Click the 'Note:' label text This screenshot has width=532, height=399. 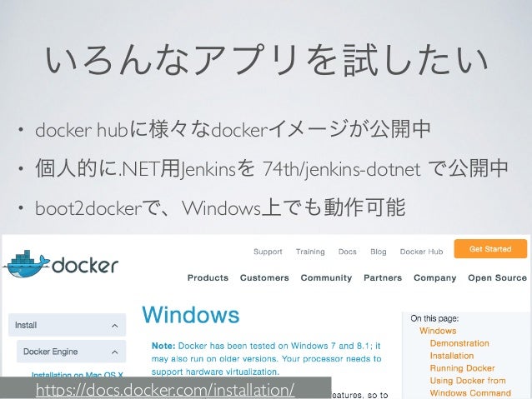[163, 346]
